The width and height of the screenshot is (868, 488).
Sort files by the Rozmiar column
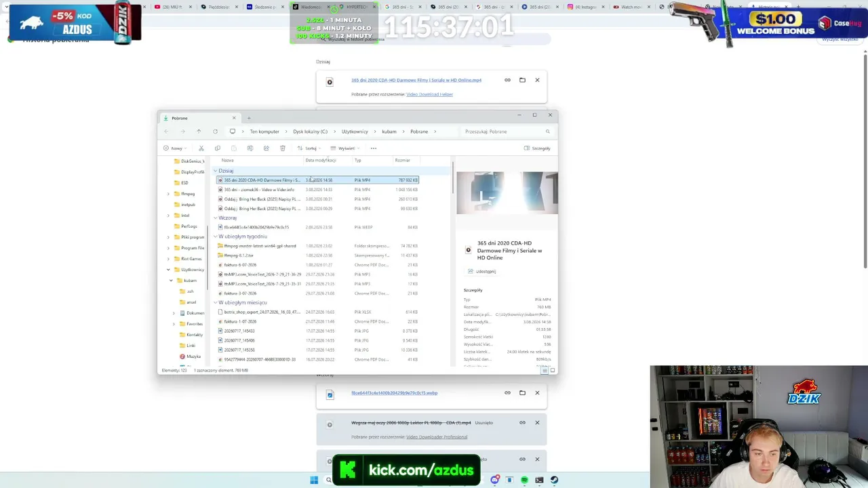pos(407,161)
